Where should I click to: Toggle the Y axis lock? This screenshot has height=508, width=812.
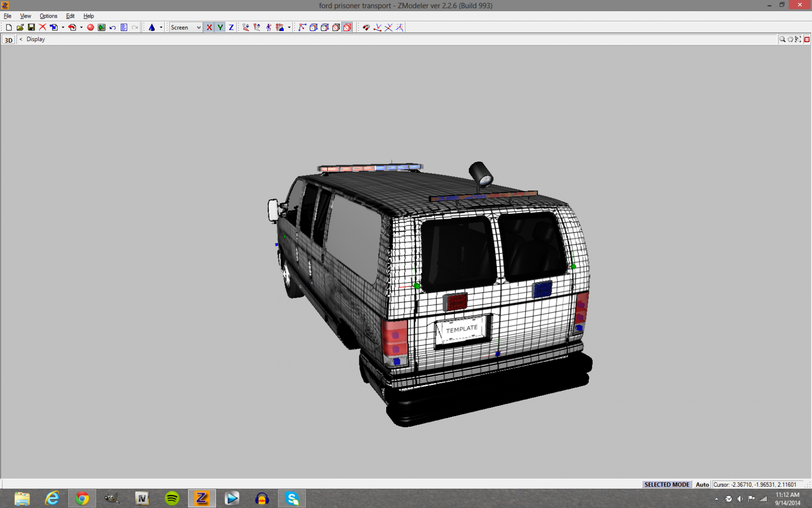tap(220, 27)
